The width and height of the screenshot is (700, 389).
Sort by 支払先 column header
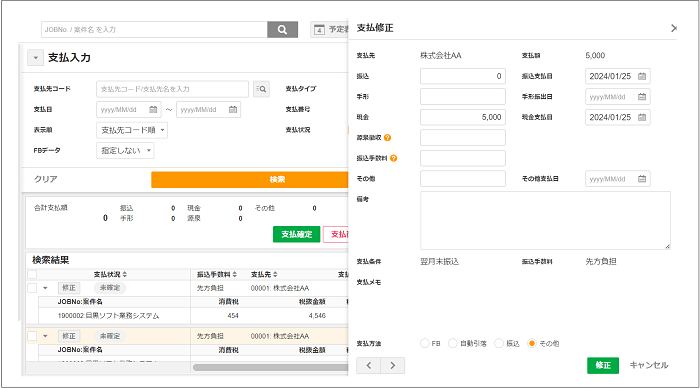click(264, 274)
